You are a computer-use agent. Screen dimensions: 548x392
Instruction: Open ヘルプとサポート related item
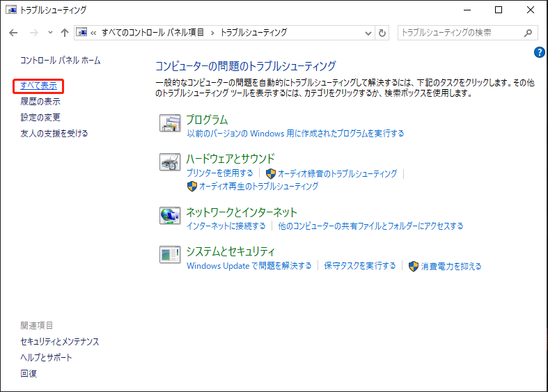pos(46,358)
